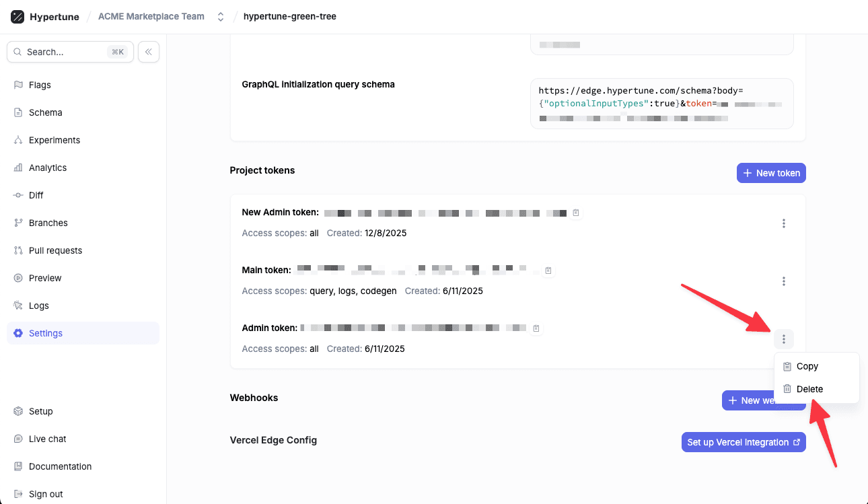Click Set up Vercel integration button

[x=744, y=442]
